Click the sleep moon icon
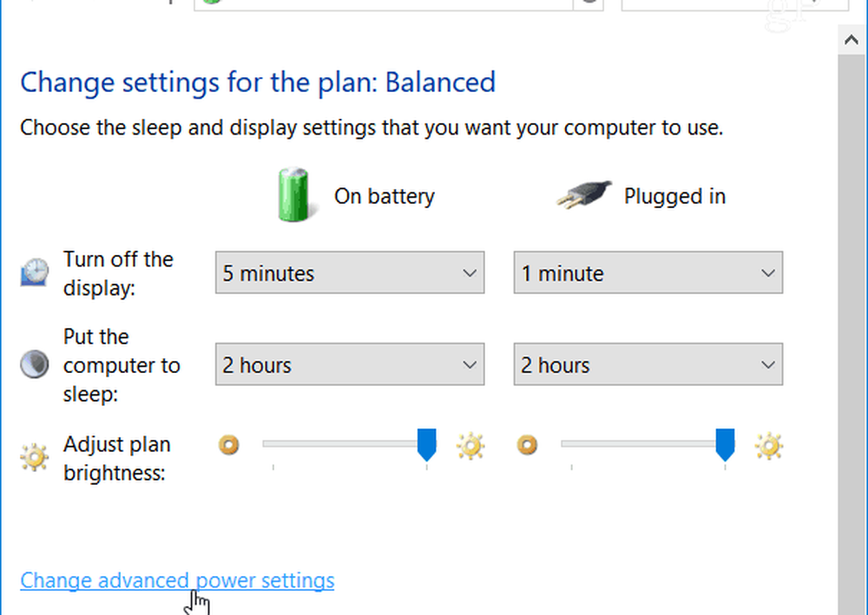Screen dimensions: 868x615 click(x=33, y=365)
